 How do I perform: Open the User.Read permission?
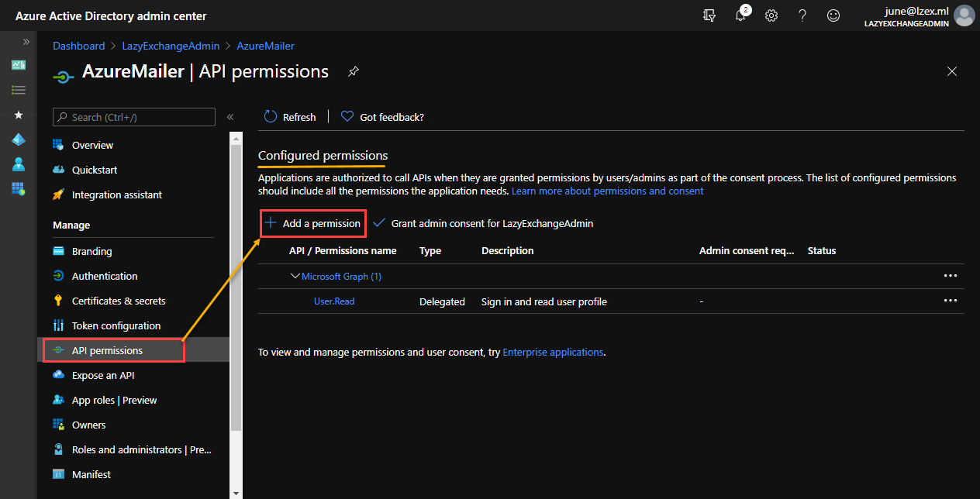(x=334, y=301)
